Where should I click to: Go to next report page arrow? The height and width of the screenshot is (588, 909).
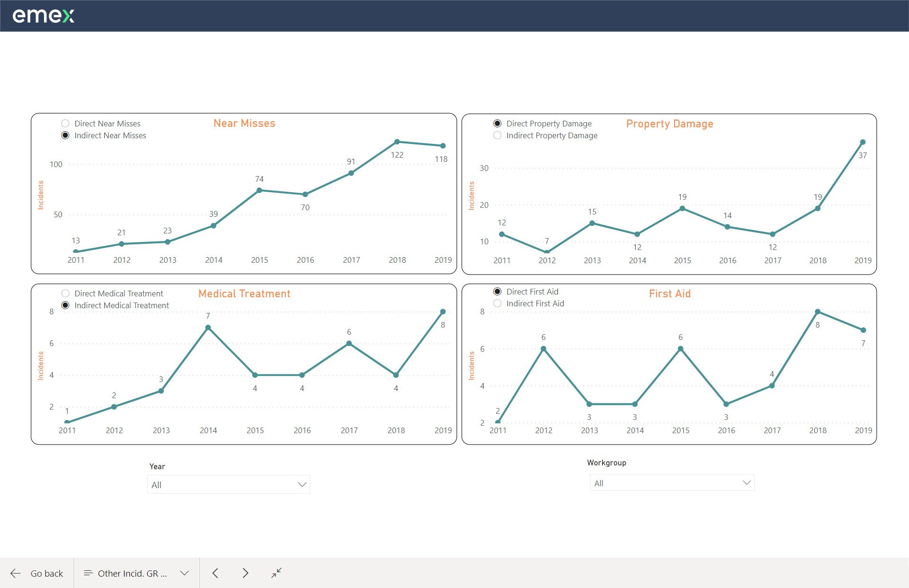[x=245, y=573]
